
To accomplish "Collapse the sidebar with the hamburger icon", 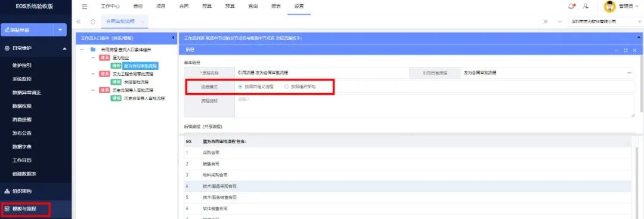I will coord(85,6).
